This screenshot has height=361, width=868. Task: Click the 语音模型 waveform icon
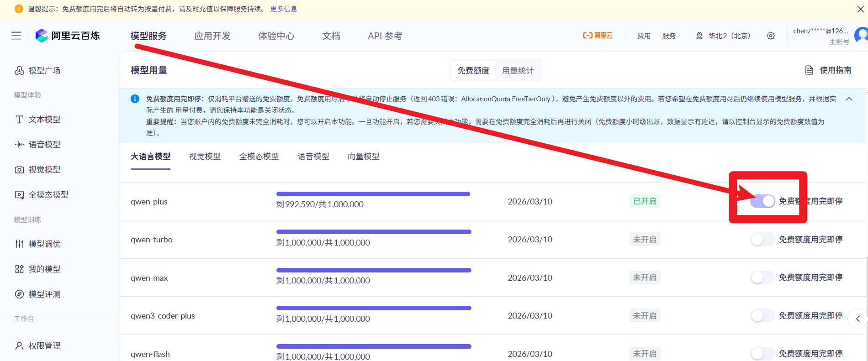tap(19, 144)
